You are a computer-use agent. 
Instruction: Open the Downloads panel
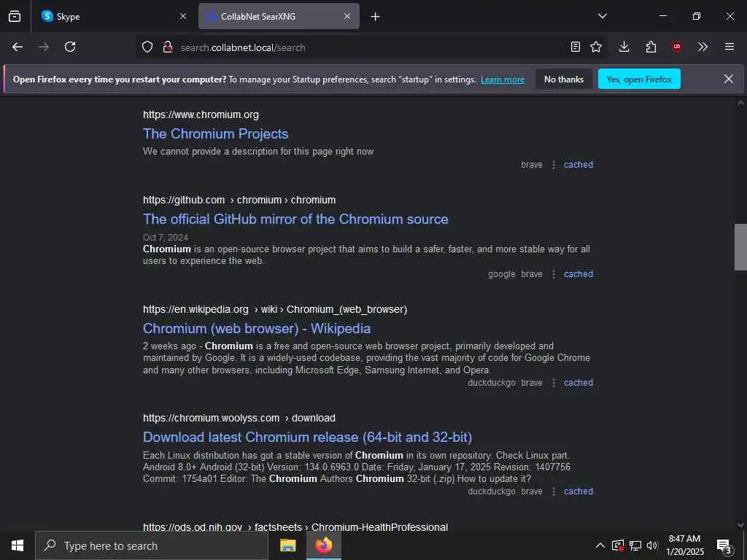click(624, 47)
